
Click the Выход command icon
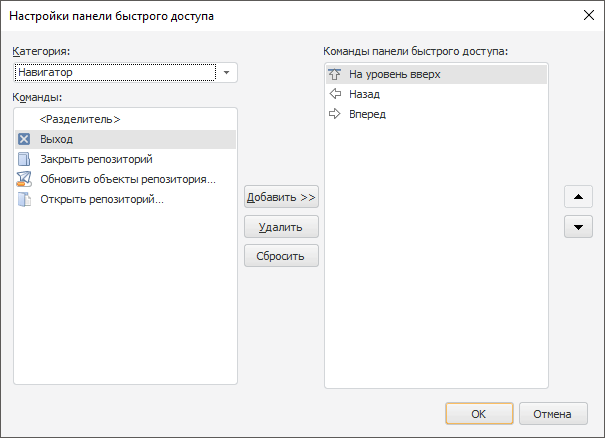click(x=24, y=139)
